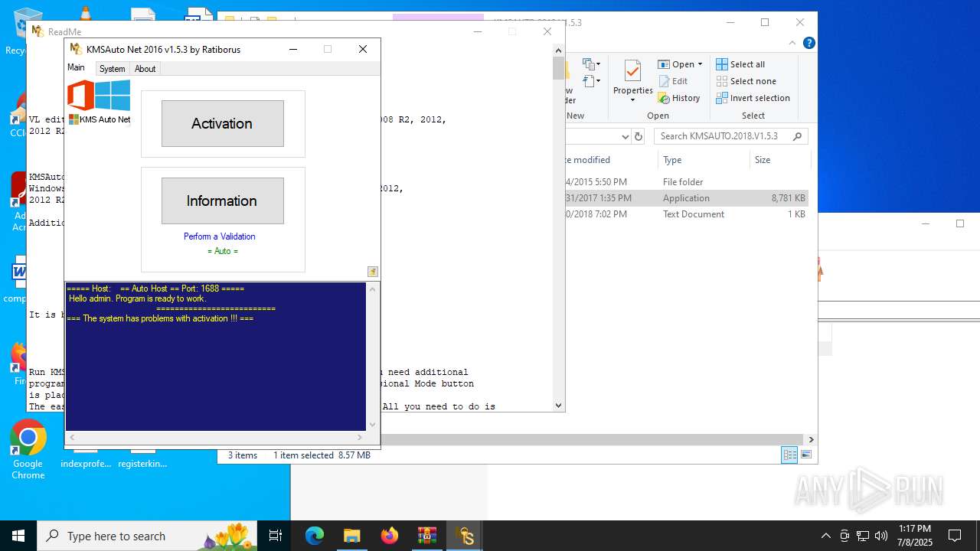Viewport: 980px width, 551px height.
Task: Click the Select none icon
Action: 722,81
